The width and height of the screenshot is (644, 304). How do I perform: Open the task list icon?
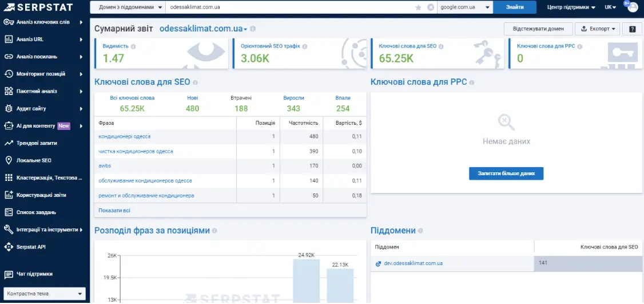(9, 212)
